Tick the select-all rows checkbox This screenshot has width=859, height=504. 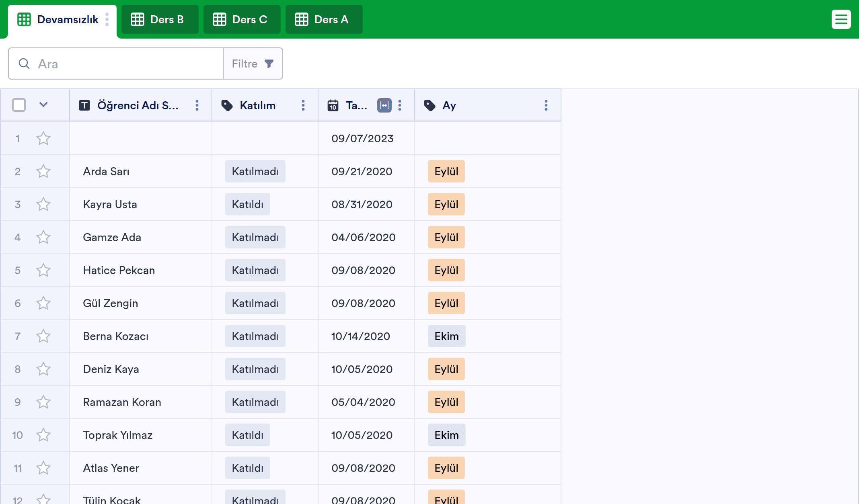pyautogui.click(x=19, y=105)
